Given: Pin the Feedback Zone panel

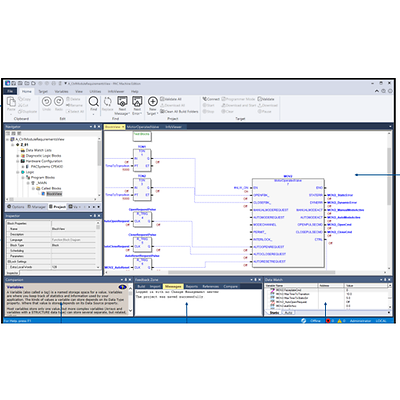Looking at the screenshot, I should 256,280.
